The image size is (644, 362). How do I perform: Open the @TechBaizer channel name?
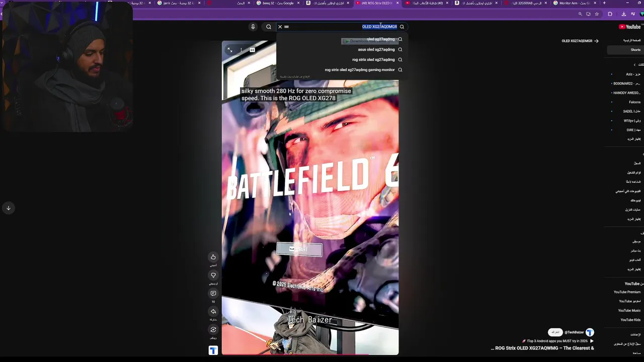[x=574, y=332]
